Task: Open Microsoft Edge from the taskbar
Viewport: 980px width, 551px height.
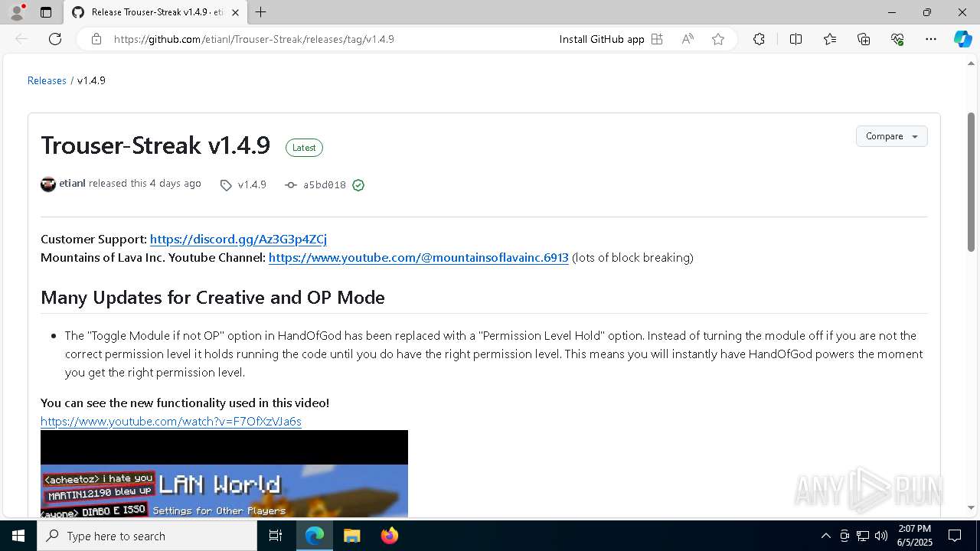Action: pos(315,536)
